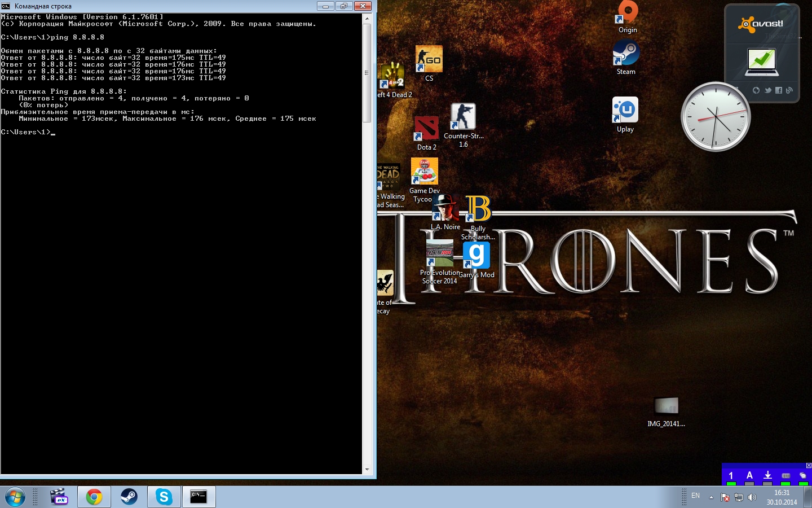
Task: Open Google Chrome from the taskbar
Action: point(94,497)
